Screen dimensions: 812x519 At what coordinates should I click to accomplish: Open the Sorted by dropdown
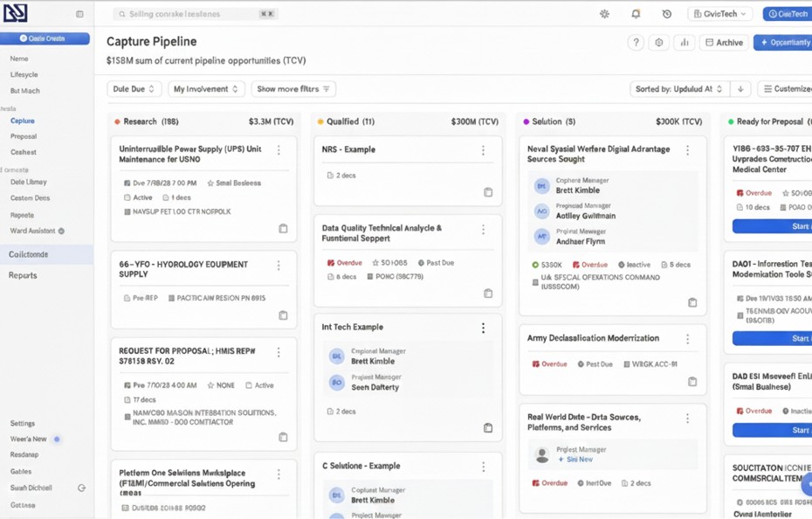[x=678, y=89]
